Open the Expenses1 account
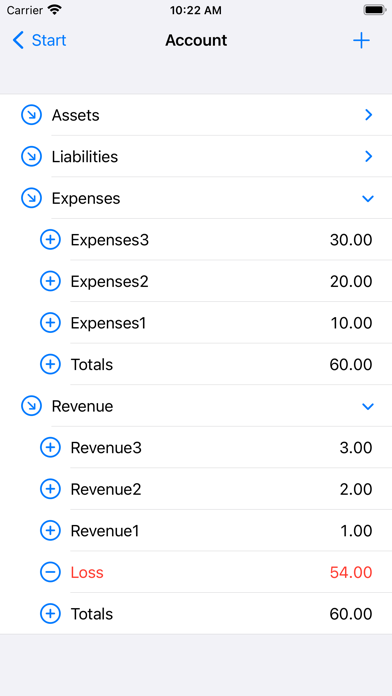This screenshot has height=696, width=392. click(x=108, y=323)
